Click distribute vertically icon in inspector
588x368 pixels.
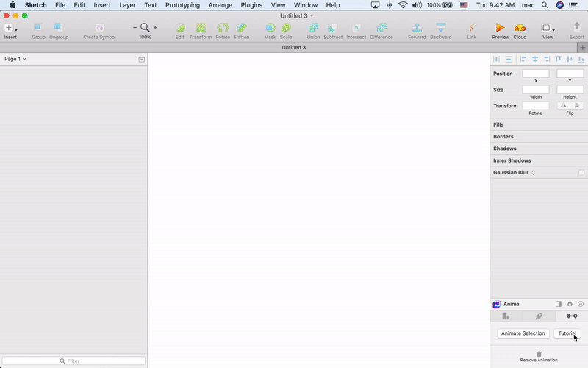(508, 59)
